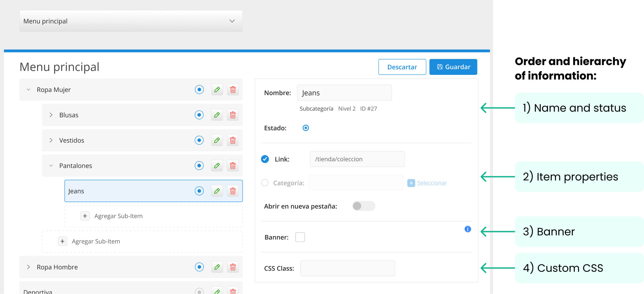Click the Descartar button

[x=402, y=67]
